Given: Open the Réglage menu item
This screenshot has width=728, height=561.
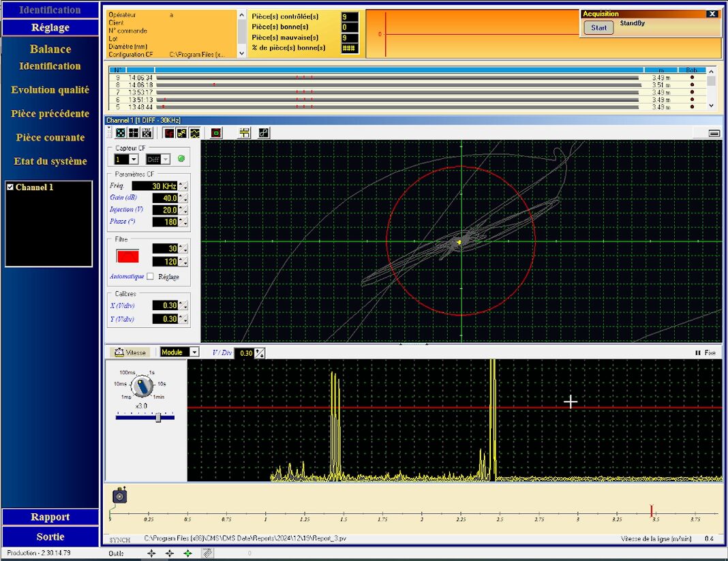Looking at the screenshot, I should click(x=50, y=27).
